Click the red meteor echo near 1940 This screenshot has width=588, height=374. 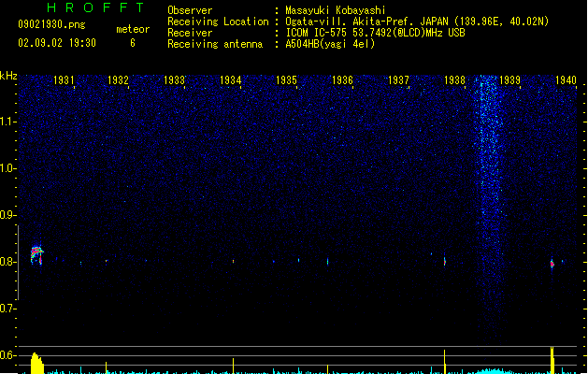tap(552, 264)
